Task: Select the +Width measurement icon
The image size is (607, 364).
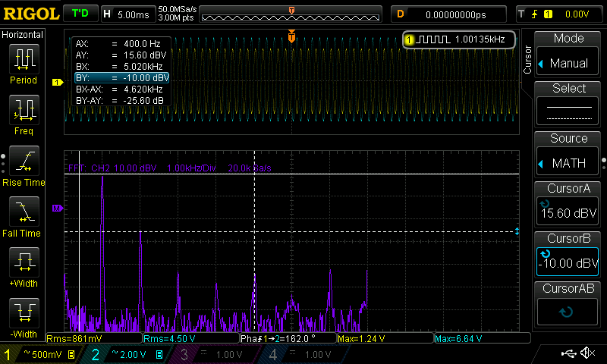Action: point(24,262)
